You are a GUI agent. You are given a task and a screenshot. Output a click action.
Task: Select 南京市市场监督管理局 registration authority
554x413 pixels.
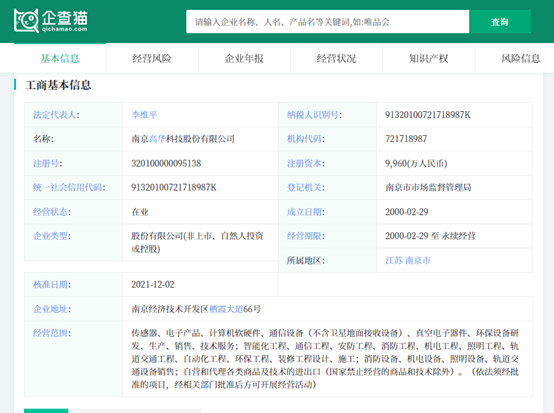[428, 187]
